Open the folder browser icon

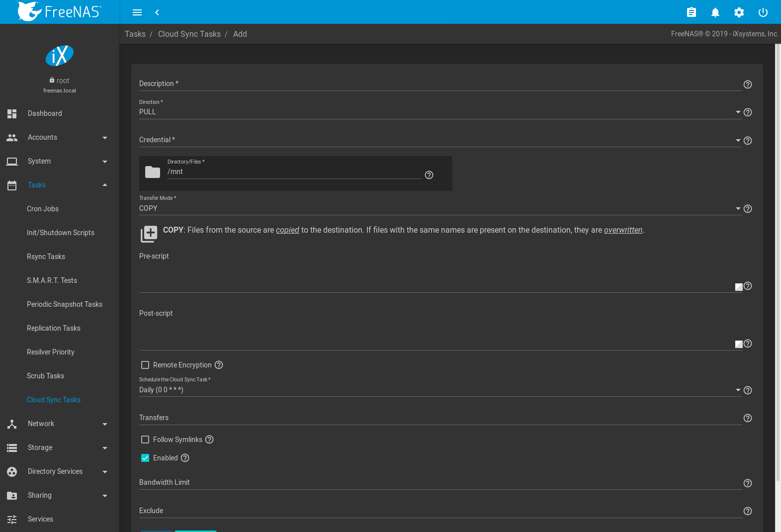click(x=153, y=172)
